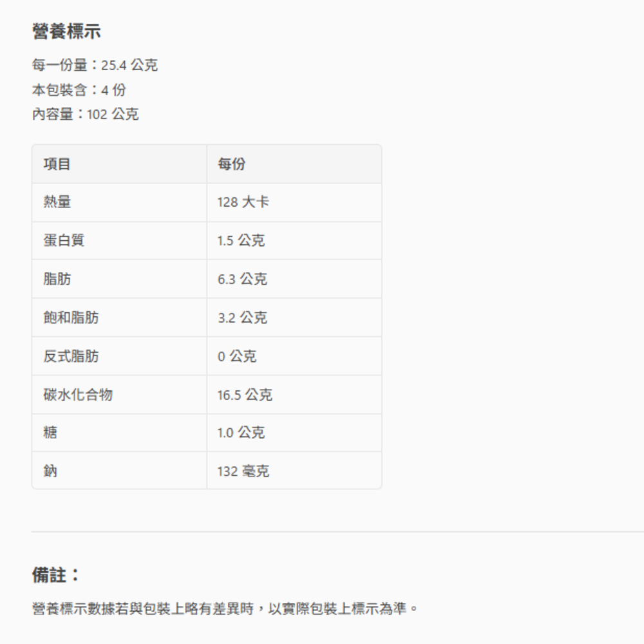Select the 132 毫克 sodium value
Screen dimensions: 644x644
(243, 471)
